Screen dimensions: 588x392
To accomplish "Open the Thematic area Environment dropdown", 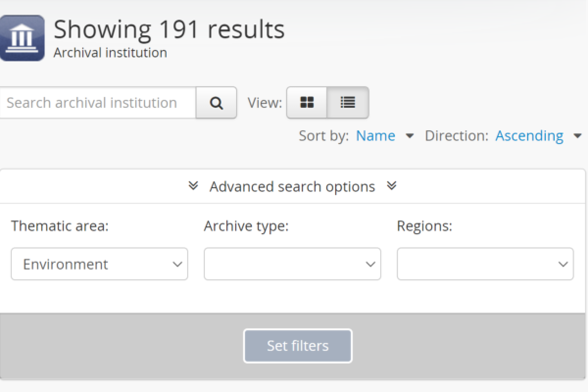I will (99, 264).
